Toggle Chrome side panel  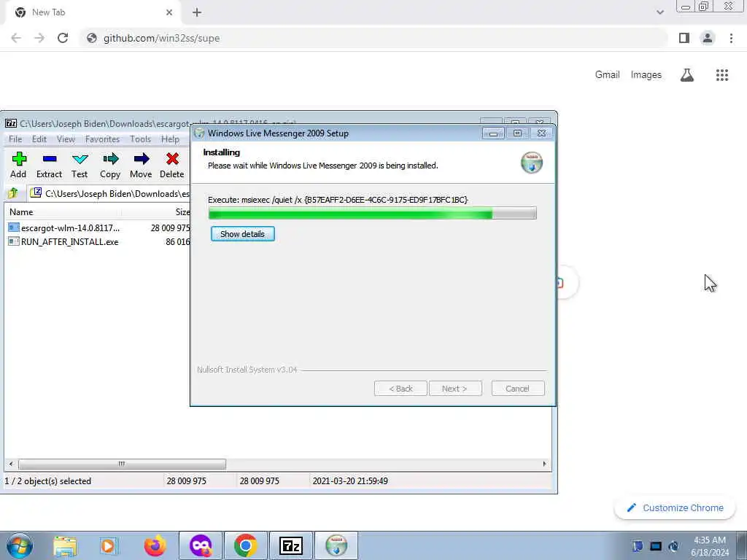click(x=684, y=38)
